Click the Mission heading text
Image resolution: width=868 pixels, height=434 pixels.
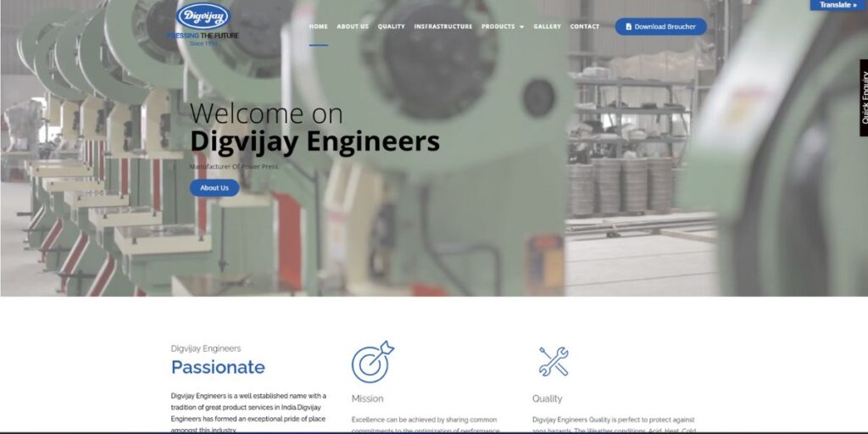pyautogui.click(x=367, y=398)
